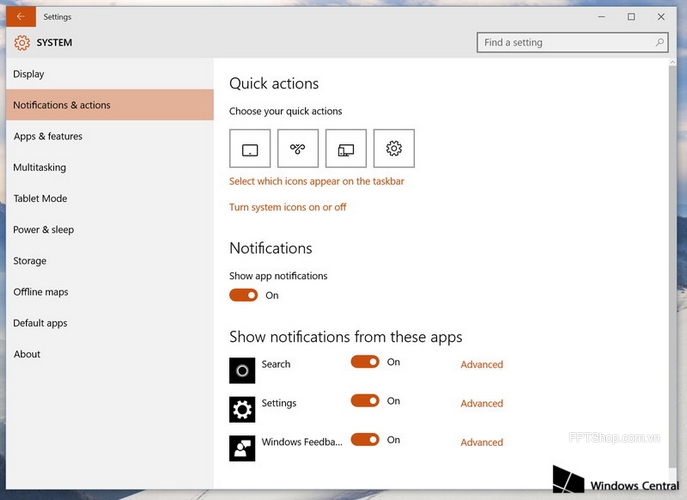
Task: Click 'Select which icons appear on the taskbar'
Action: [x=316, y=181]
